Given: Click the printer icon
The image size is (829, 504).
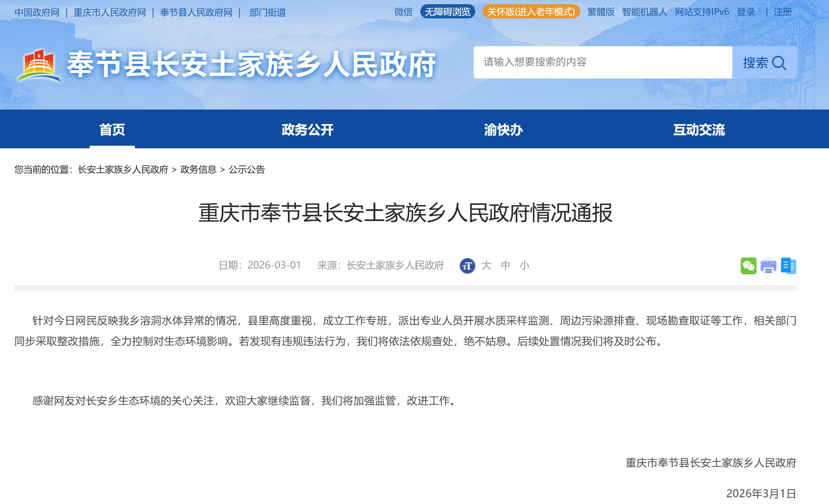Looking at the screenshot, I should coord(768,266).
